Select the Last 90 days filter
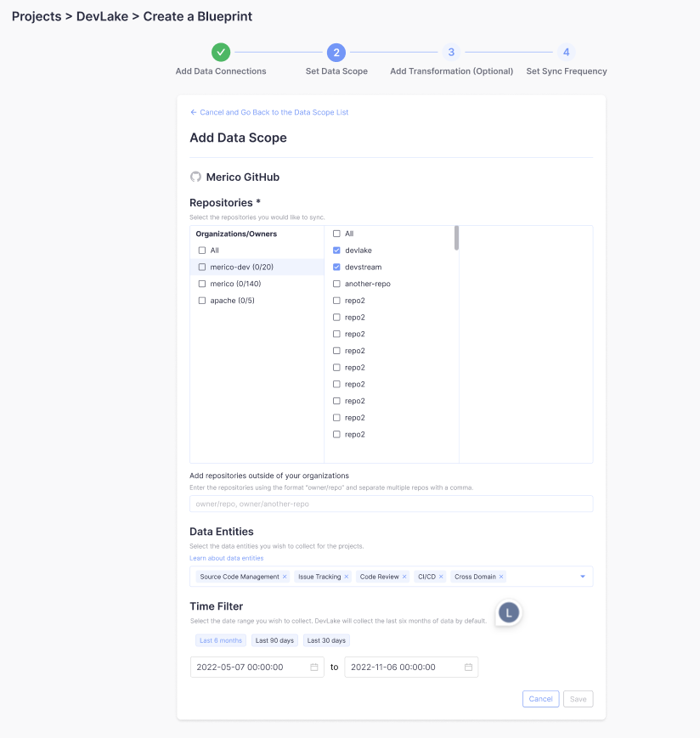Viewport: 700px width, 738px height. click(274, 640)
